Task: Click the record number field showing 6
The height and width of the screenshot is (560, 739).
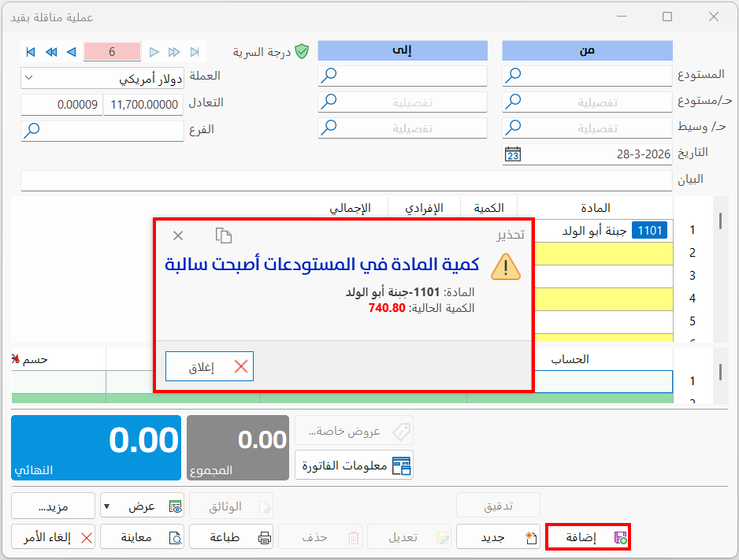Action: tap(112, 51)
